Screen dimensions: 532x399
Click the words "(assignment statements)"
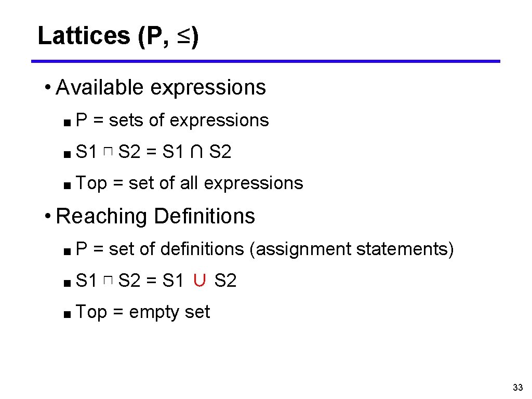pos(352,249)
